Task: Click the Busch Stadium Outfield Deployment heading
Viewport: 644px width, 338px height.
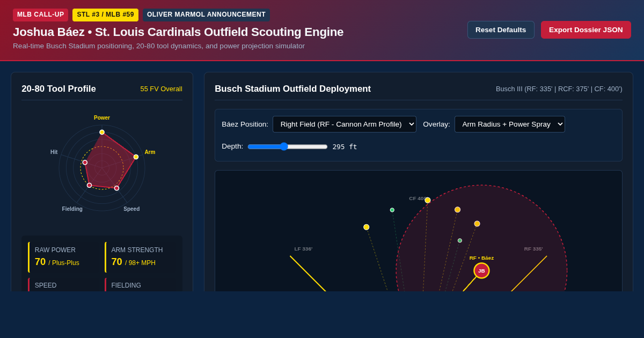Action: (x=292, y=89)
